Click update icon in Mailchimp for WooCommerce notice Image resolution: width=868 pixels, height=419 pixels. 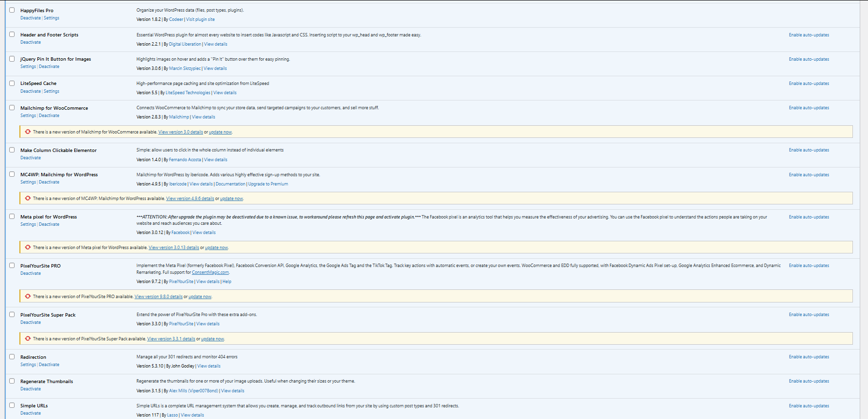28,132
